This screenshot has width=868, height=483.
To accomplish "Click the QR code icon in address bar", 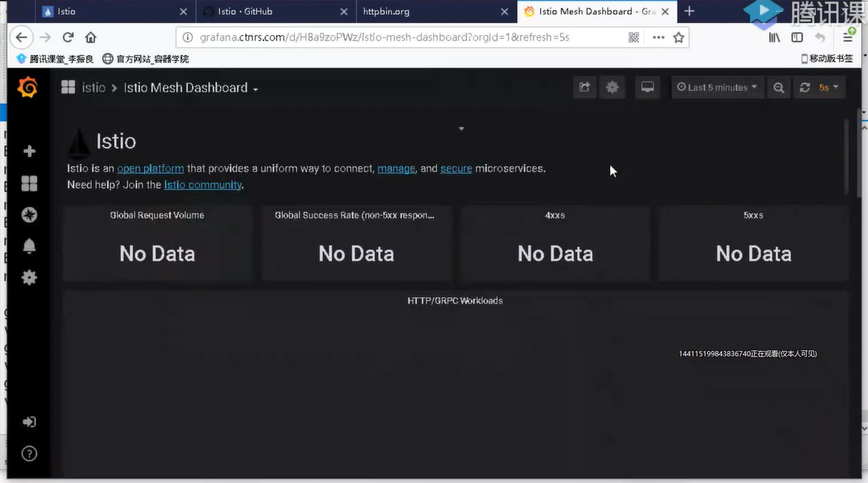I will pyautogui.click(x=634, y=37).
